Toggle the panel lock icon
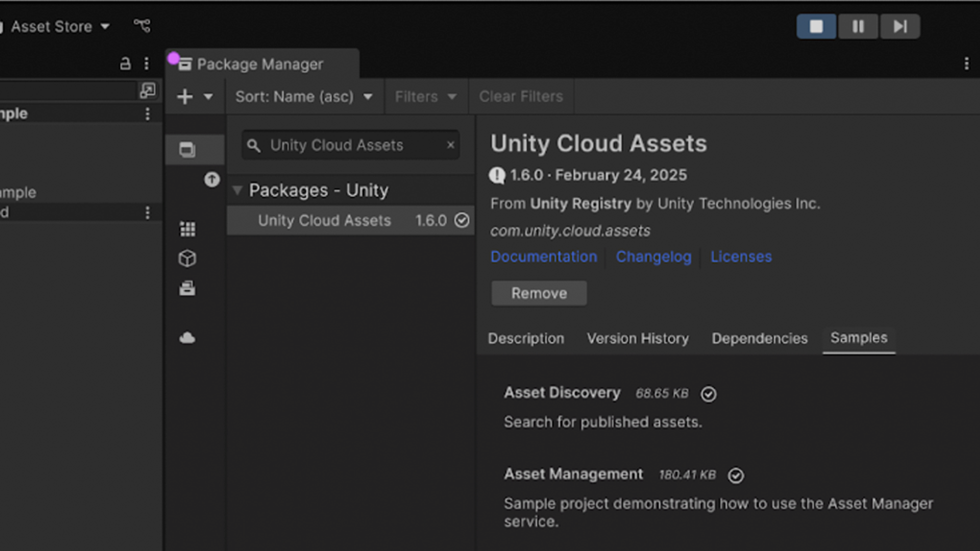This screenshot has height=551, width=980. click(x=125, y=63)
